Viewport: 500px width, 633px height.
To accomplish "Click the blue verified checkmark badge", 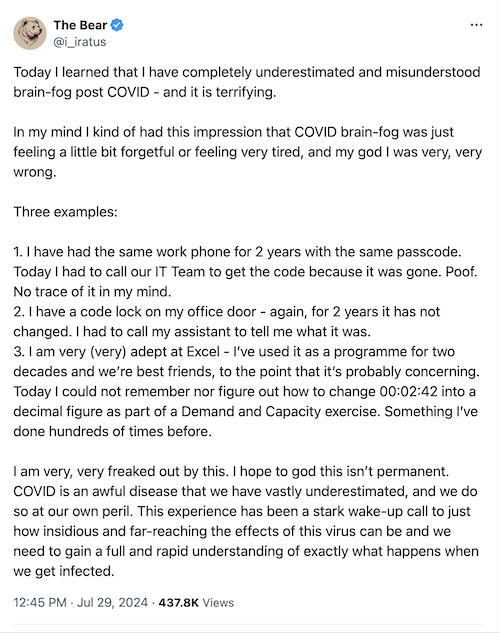I will (117, 25).
